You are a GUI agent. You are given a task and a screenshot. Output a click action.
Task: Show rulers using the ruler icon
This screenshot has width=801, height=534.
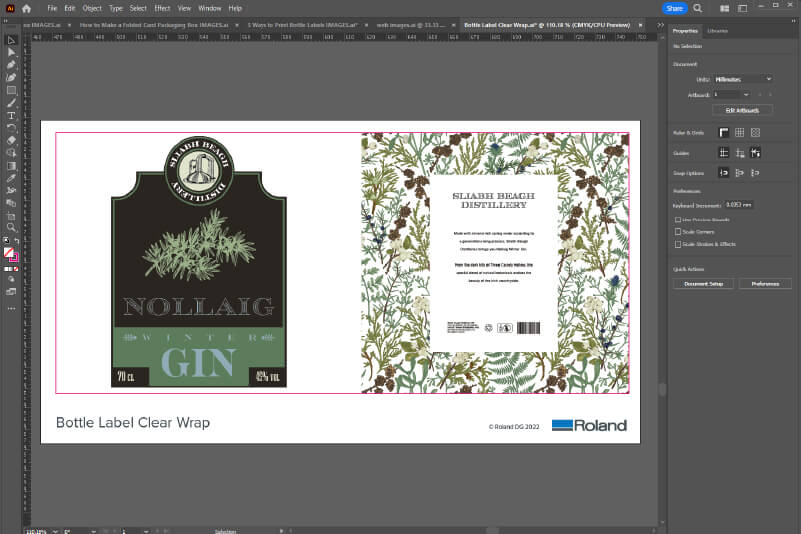pyautogui.click(x=723, y=132)
